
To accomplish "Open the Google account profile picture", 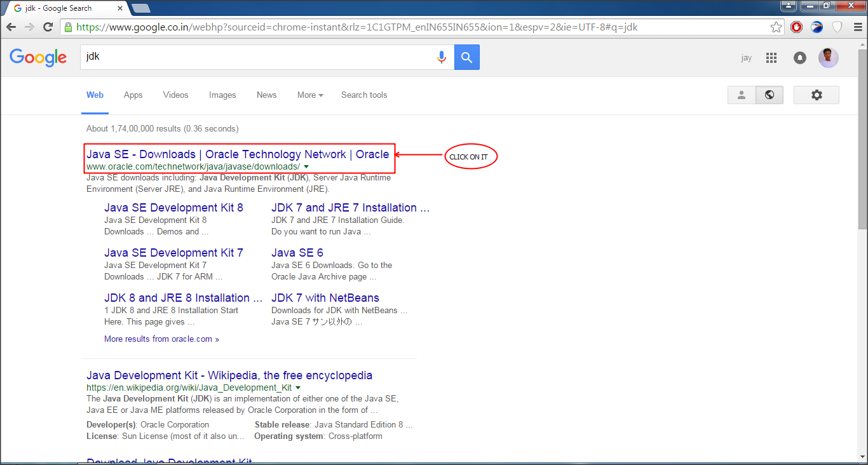I will coord(829,58).
